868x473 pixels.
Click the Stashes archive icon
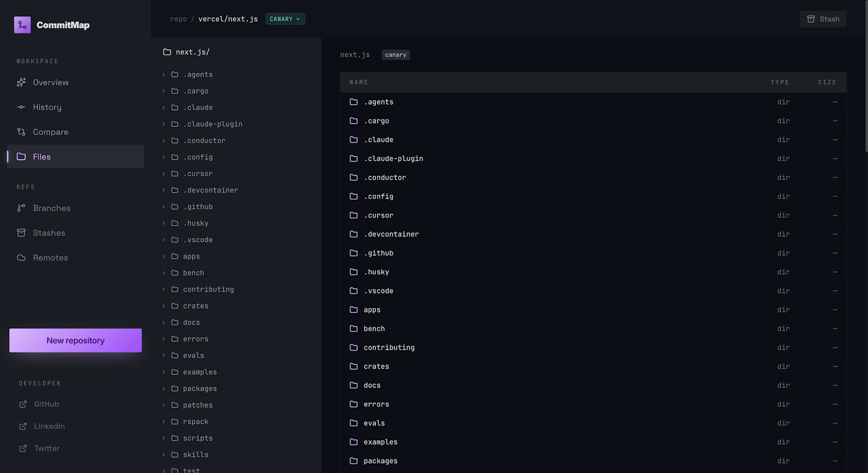point(21,233)
